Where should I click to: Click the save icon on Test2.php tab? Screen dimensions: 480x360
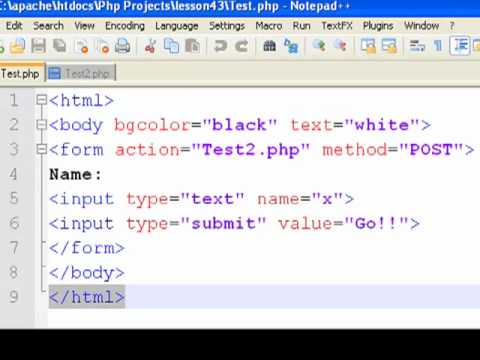[x=54, y=73]
